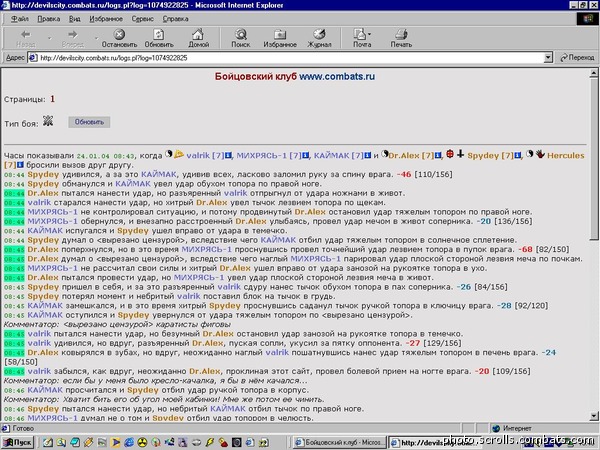Click damage value -46 in first log row
Viewport: 600px width, 450px height.
(404, 174)
